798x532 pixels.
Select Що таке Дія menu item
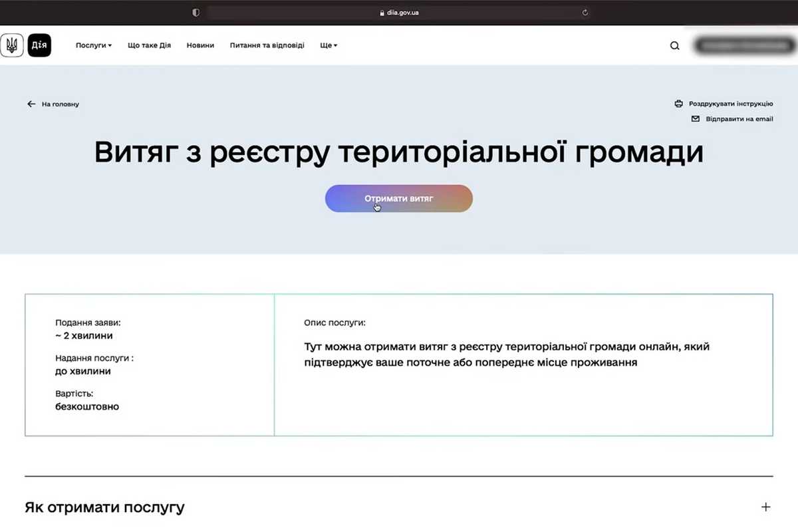pyautogui.click(x=149, y=45)
